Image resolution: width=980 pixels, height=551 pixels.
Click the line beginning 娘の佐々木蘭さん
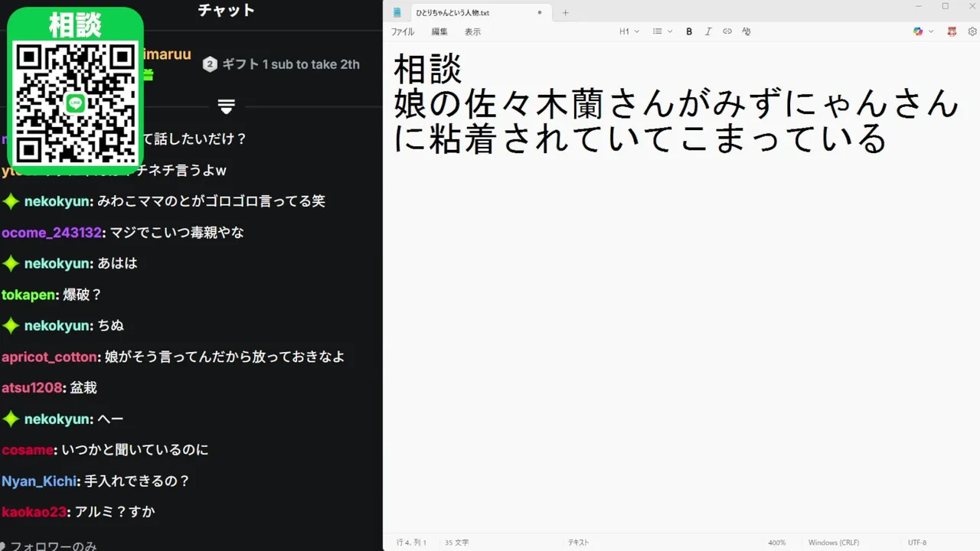[676, 103]
